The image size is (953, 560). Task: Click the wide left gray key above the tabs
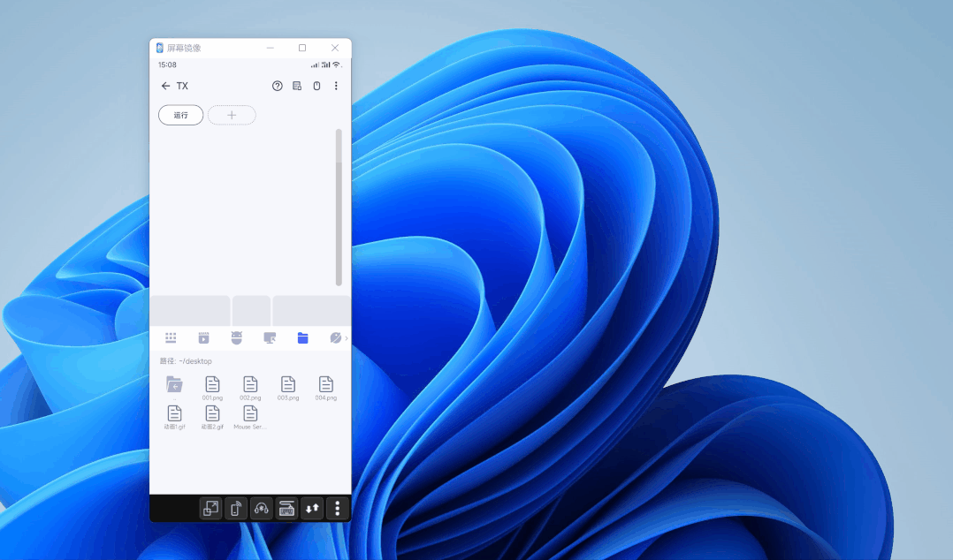(x=190, y=311)
